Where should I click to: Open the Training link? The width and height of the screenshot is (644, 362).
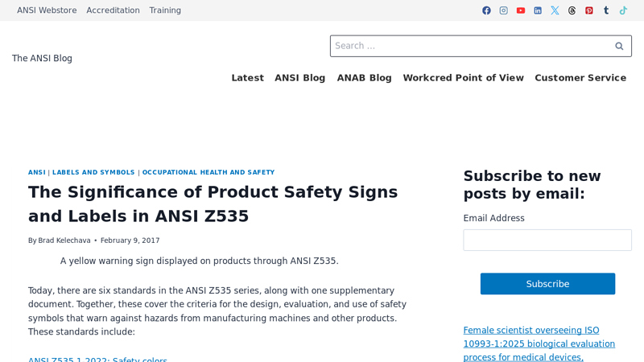tap(165, 10)
